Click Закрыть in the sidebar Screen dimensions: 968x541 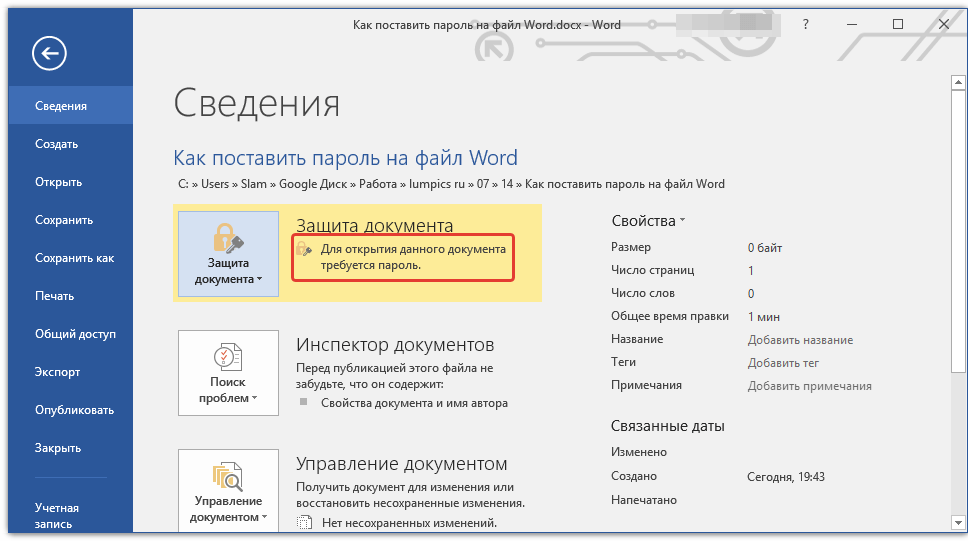[x=57, y=448]
